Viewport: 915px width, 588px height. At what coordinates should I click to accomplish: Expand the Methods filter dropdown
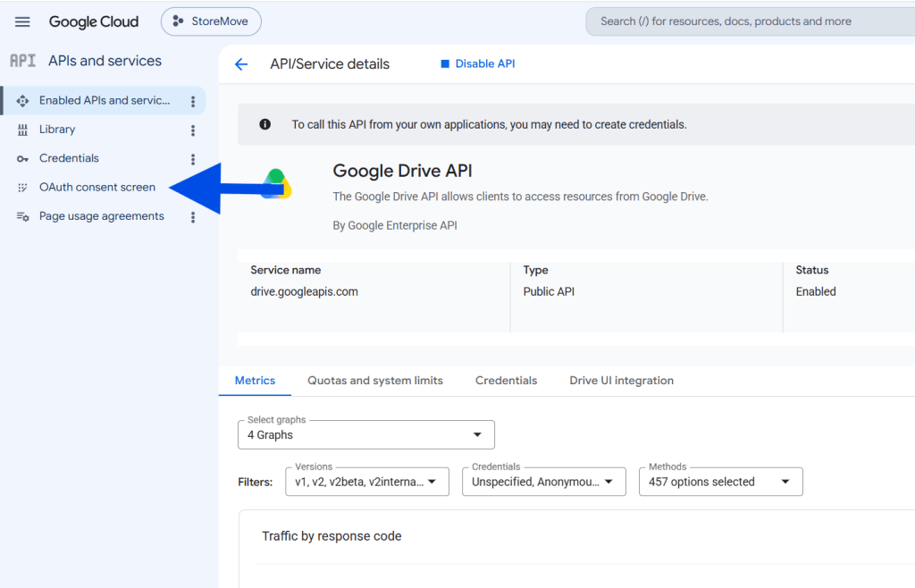tap(721, 482)
